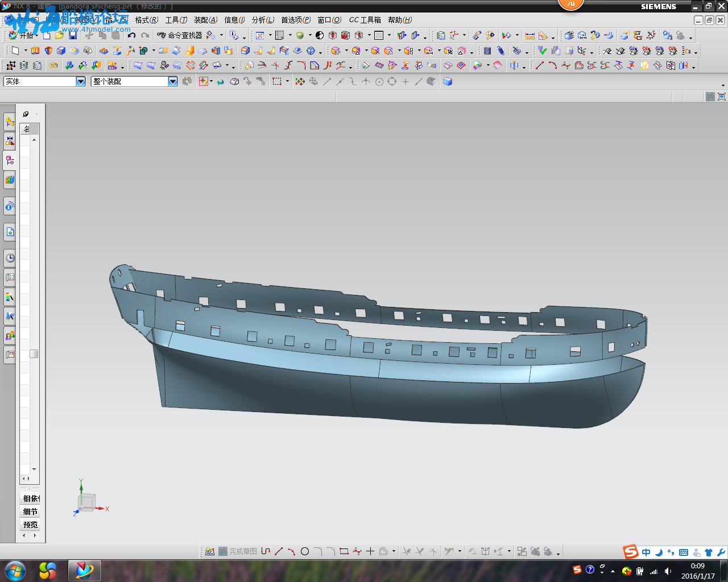Open the Constraint Navigator tab
Screen dimensions: 728x582
coord(10,140)
